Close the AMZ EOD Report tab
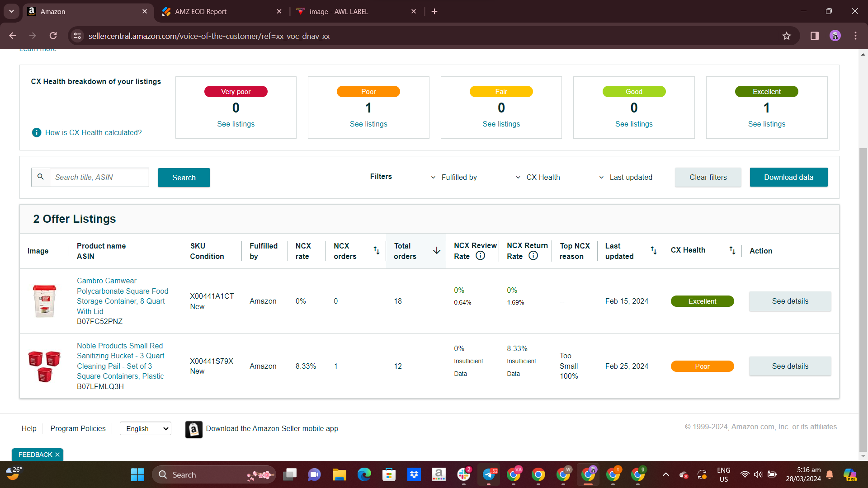 [x=279, y=11]
